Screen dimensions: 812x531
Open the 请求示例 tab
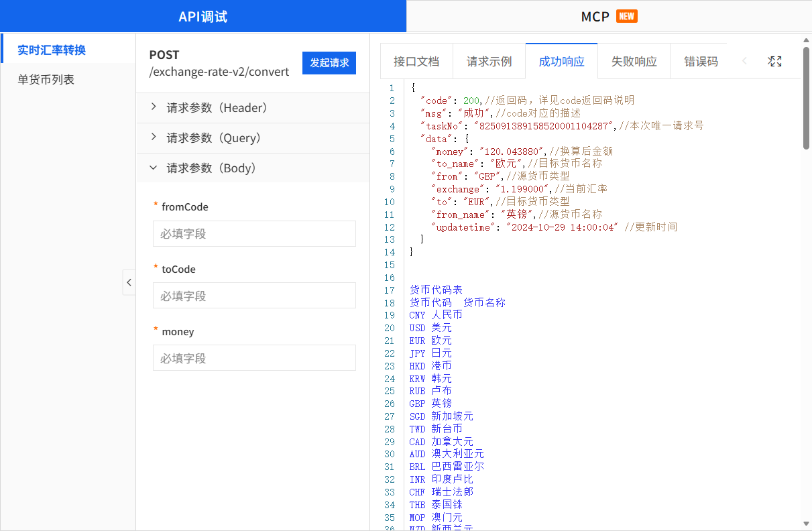coord(489,62)
